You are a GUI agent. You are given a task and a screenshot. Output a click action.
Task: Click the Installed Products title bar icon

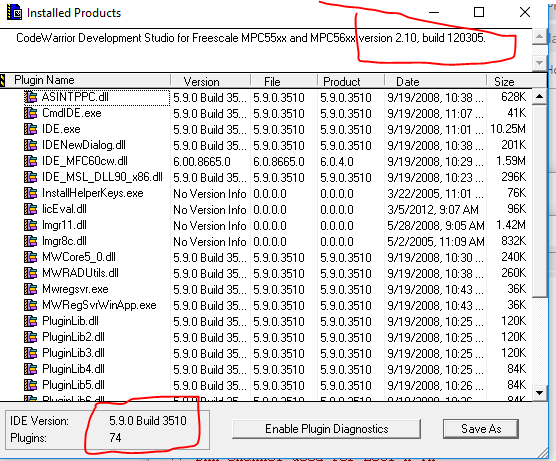(15, 12)
